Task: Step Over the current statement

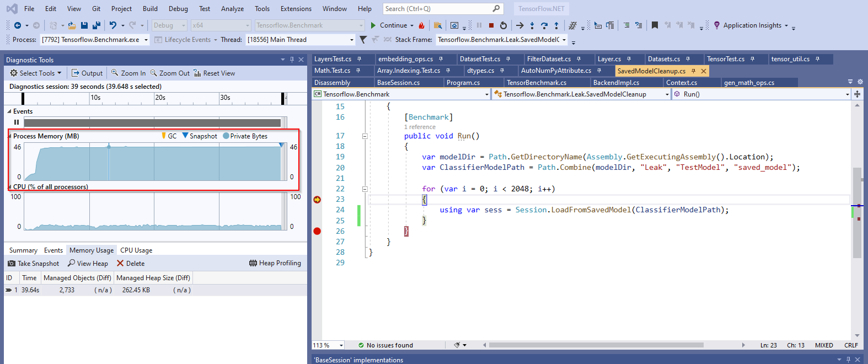Action: point(544,25)
